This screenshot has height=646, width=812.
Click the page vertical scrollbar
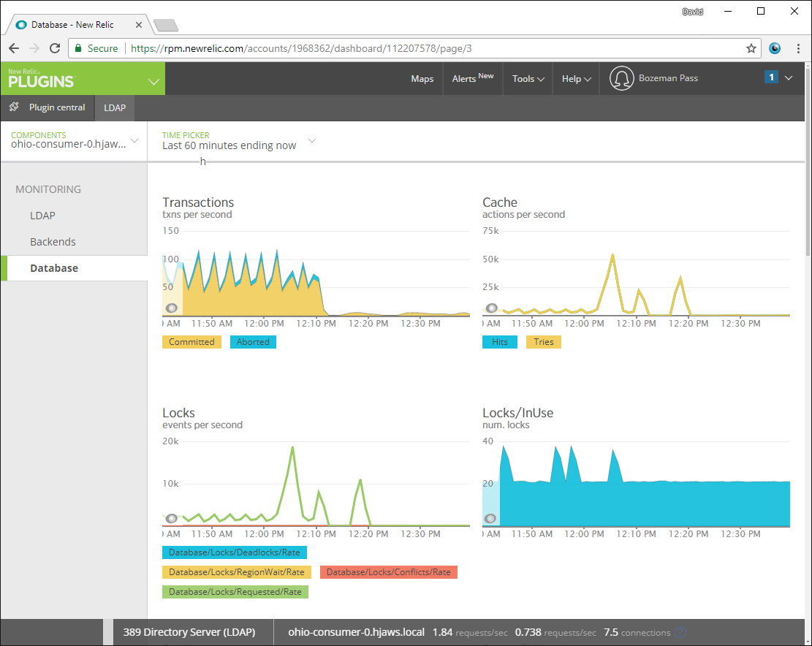pyautogui.click(x=808, y=161)
